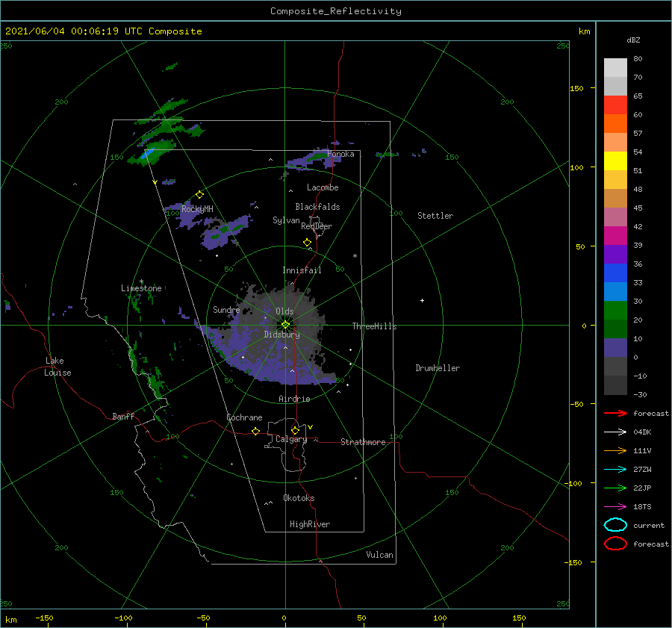Click the Ponoka city label
Viewport: 672px width, 628px height.
[x=340, y=154]
